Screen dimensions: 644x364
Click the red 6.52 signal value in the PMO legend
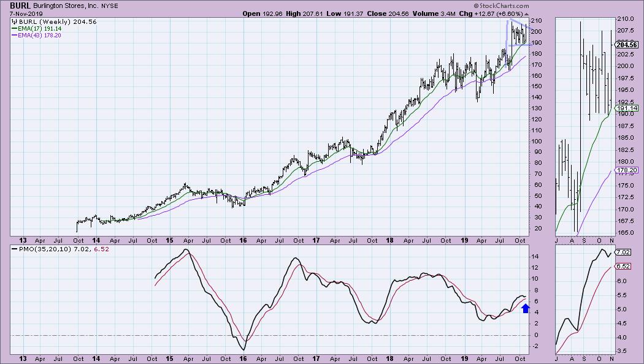click(102, 249)
